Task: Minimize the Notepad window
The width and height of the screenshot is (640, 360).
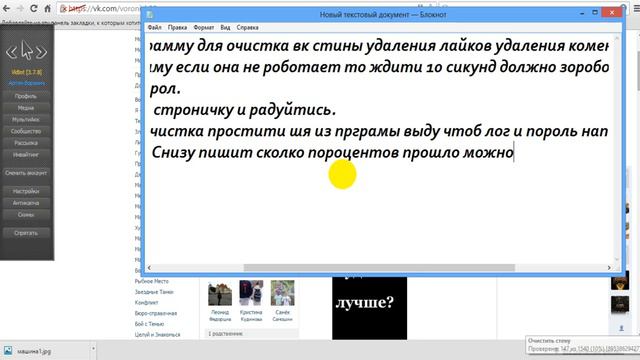Action: (x=582, y=13)
